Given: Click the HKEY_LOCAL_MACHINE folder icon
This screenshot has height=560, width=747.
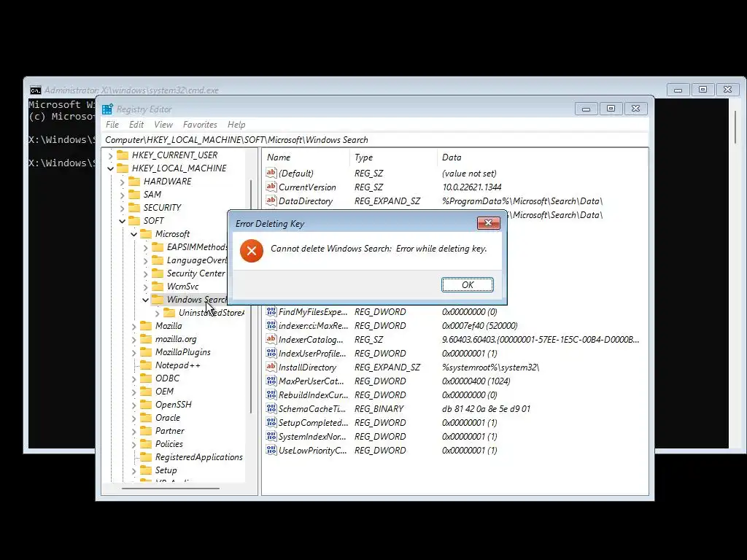Looking at the screenshot, I should [x=123, y=168].
